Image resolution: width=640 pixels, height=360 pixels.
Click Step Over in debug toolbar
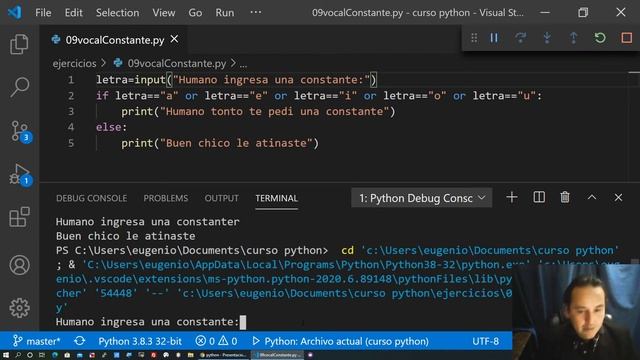point(520,38)
